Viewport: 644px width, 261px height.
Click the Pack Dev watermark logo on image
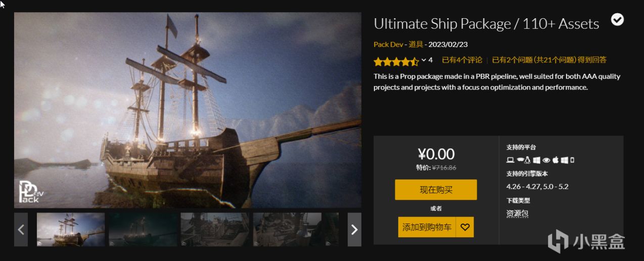[x=30, y=192]
